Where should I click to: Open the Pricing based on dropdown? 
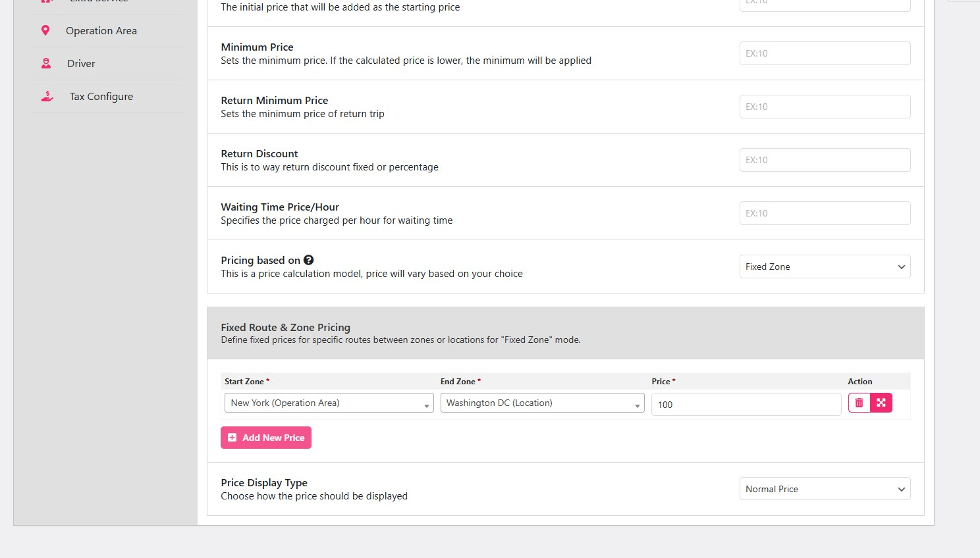[825, 266]
